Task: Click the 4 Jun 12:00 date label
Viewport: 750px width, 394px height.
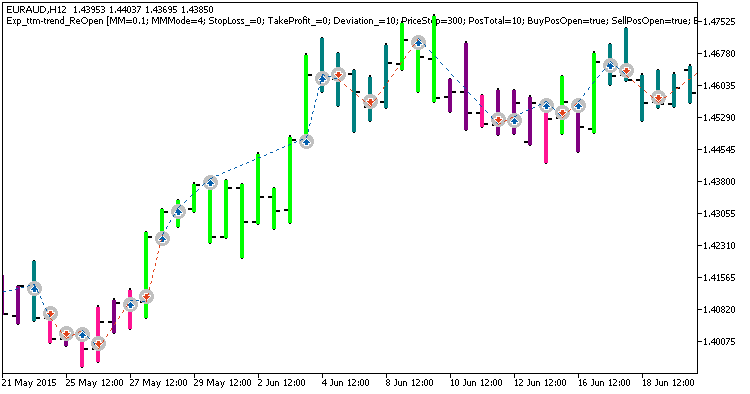Action: point(345,383)
